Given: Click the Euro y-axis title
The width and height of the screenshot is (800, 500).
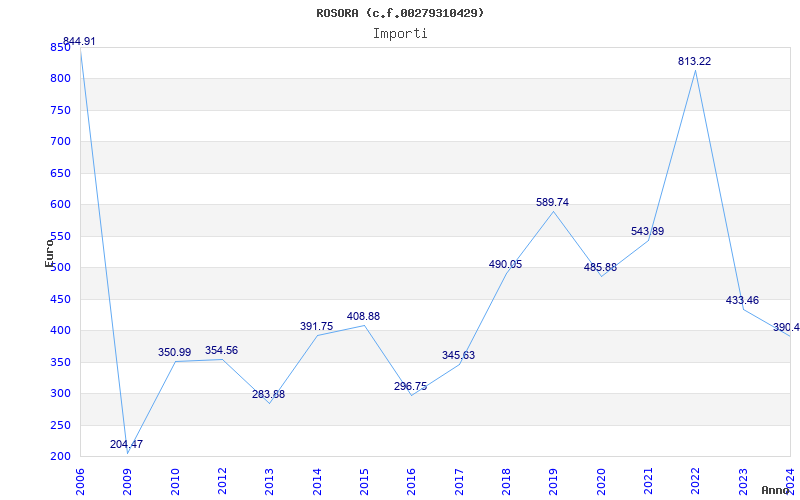Looking at the screenshot, I should 49,254.
